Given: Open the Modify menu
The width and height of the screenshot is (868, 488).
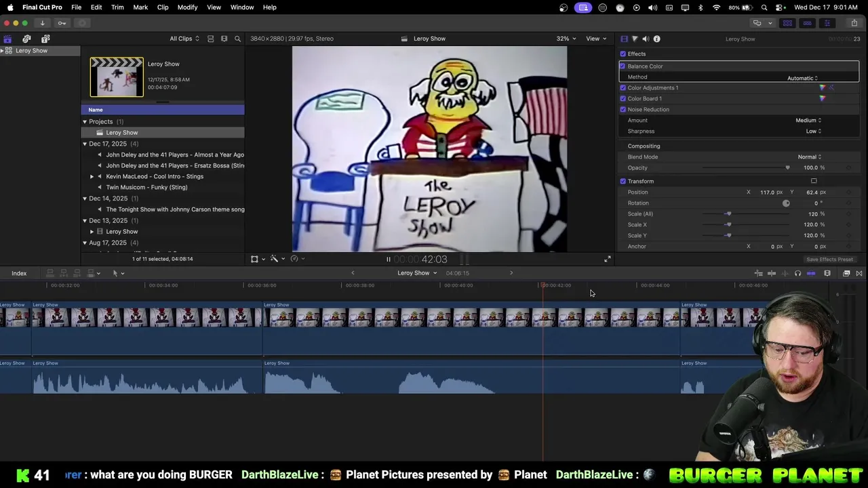Looking at the screenshot, I should pyautogui.click(x=187, y=7).
